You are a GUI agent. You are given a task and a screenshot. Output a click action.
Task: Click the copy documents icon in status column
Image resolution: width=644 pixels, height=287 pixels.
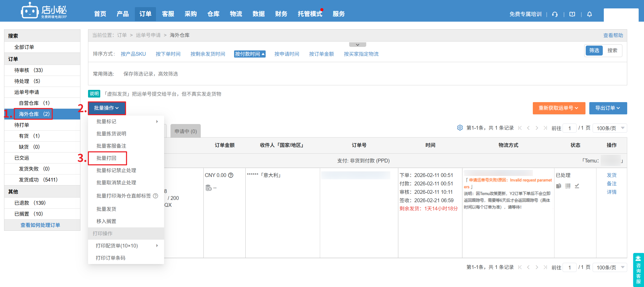pyautogui.click(x=559, y=186)
